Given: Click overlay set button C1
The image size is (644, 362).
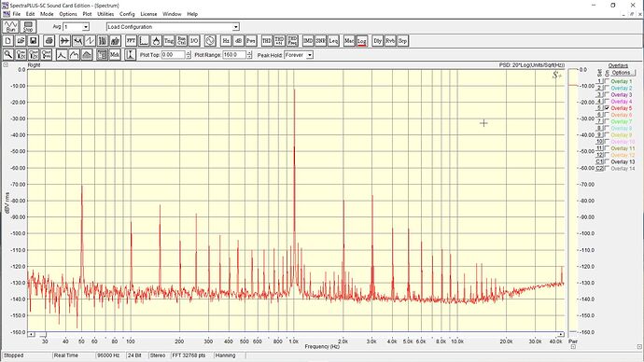Looking at the screenshot, I should (x=599, y=161).
